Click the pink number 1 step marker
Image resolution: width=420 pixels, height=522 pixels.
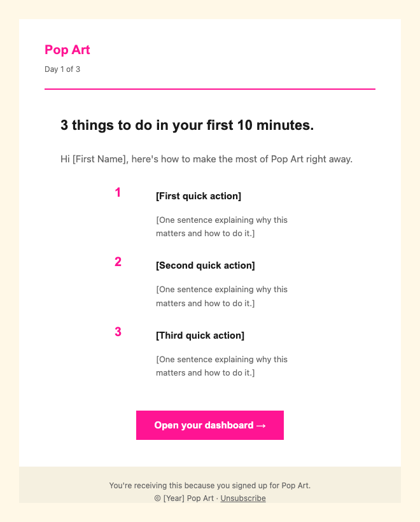[118, 192]
